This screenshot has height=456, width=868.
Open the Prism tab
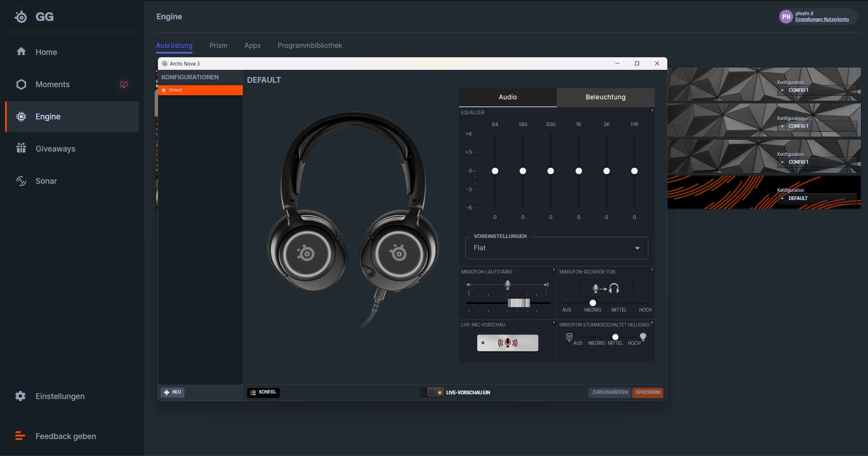218,45
